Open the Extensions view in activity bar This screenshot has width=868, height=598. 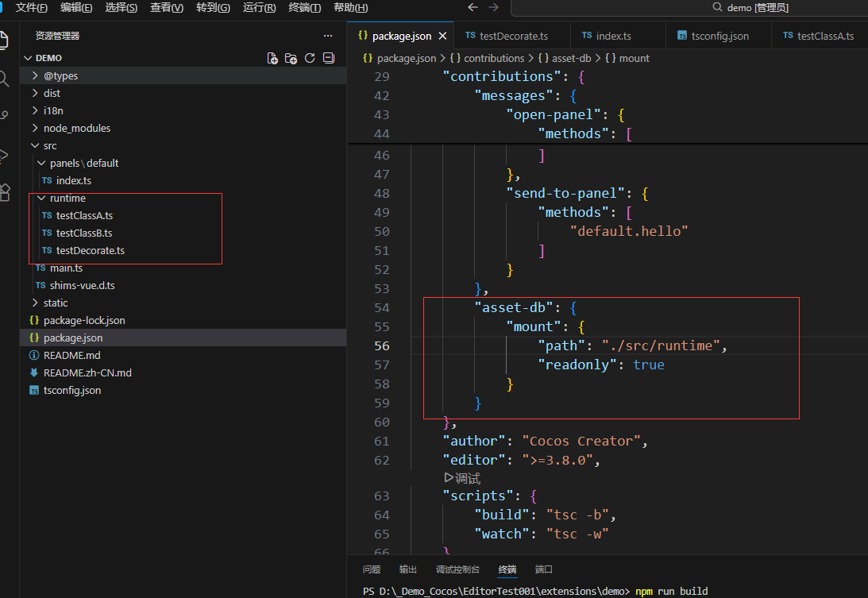(5, 191)
